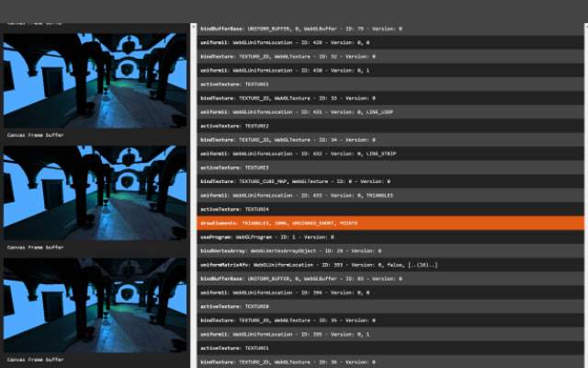The width and height of the screenshot is (588, 368).
Task: Select bindBufferBase command with buffer ID 83
Action: pos(390,279)
